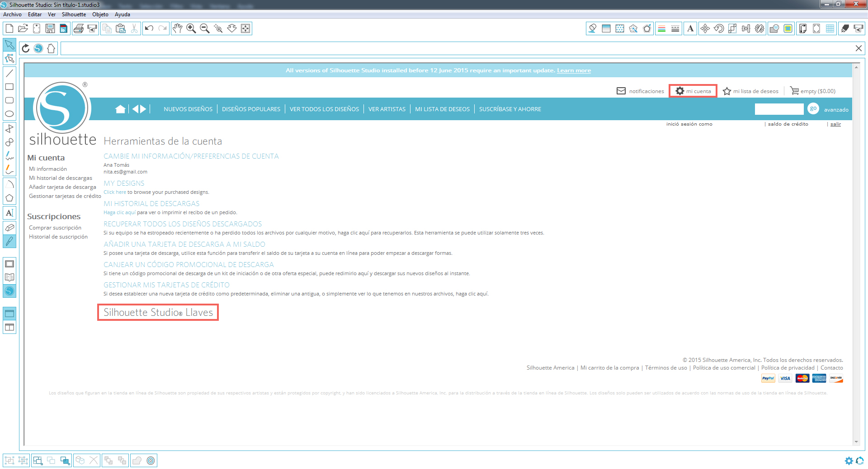Open the empty shopping cart
The height and width of the screenshot is (469, 868).
pyautogui.click(x=812, y=91)
